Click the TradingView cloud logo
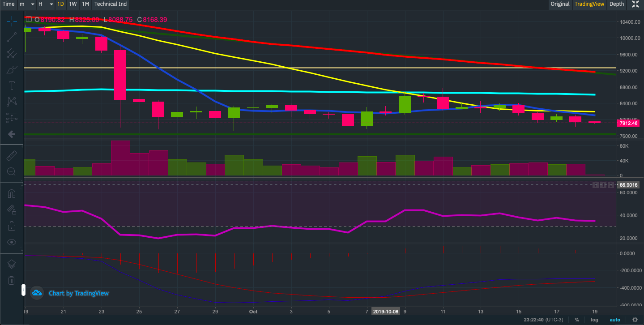This screenshot has width=644, height=325. point(37,293)
